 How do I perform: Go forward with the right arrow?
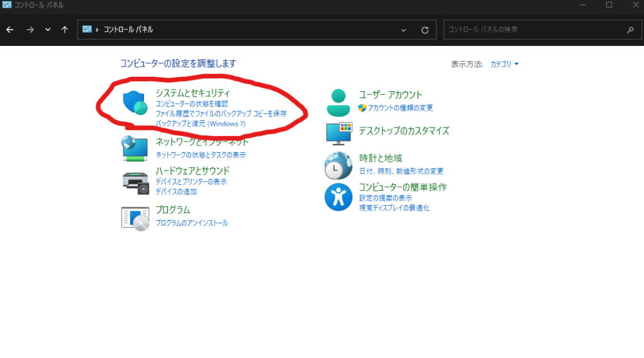(x=30, y=30)
